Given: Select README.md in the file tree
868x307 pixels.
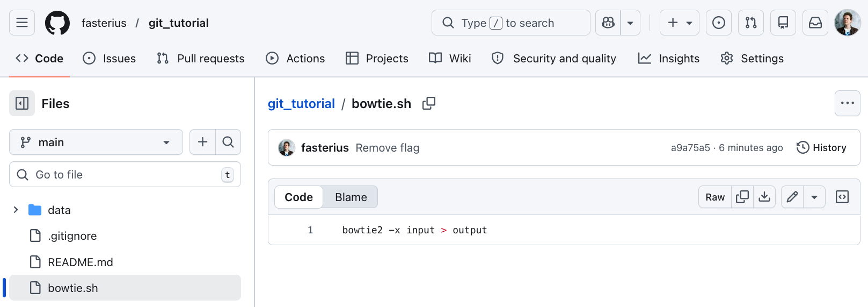Looking at the screenshot, I should pyautogui.click(x=80, y=262).
